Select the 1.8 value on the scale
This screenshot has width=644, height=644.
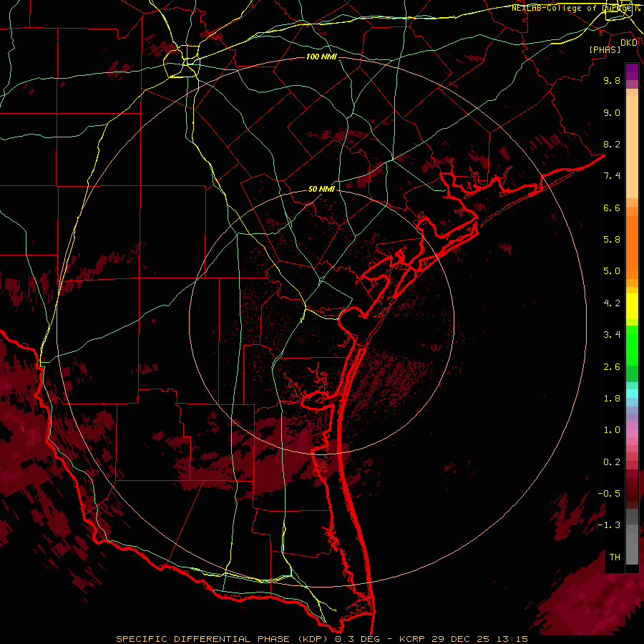pyautogui.click(x=612, y=399)
